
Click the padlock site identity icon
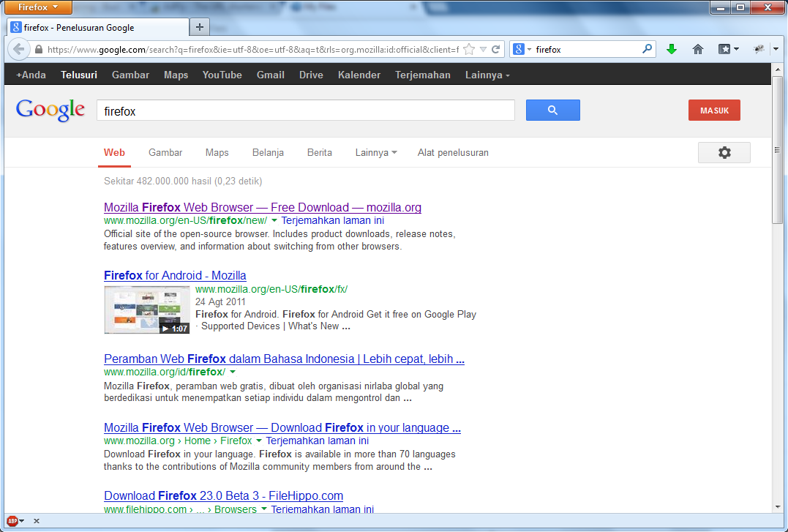[39, 49]
